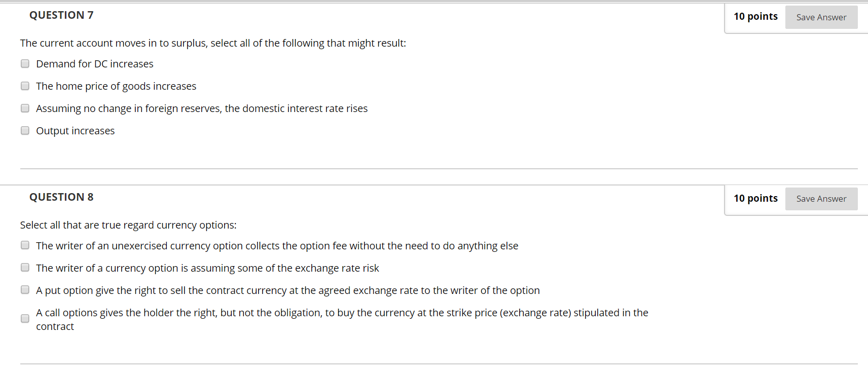Check the put option statement checkbox
The height and width of the screenshot is (372, 868).
coord(25,289)
